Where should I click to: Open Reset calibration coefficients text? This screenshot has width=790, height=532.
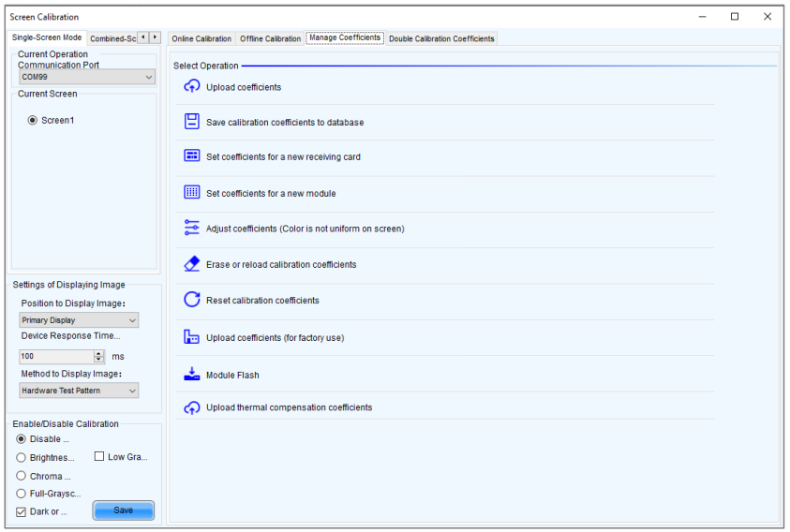[262, 301]
